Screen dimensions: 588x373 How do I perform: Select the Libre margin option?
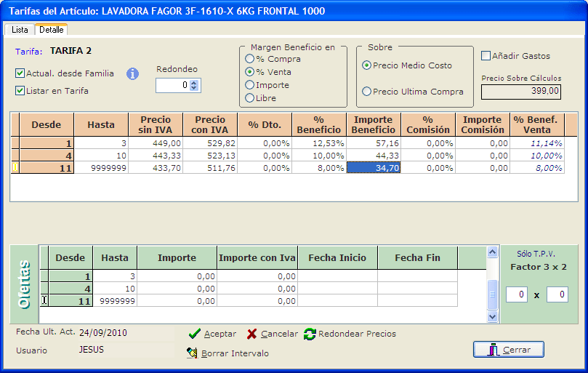[x=250, y=98]
